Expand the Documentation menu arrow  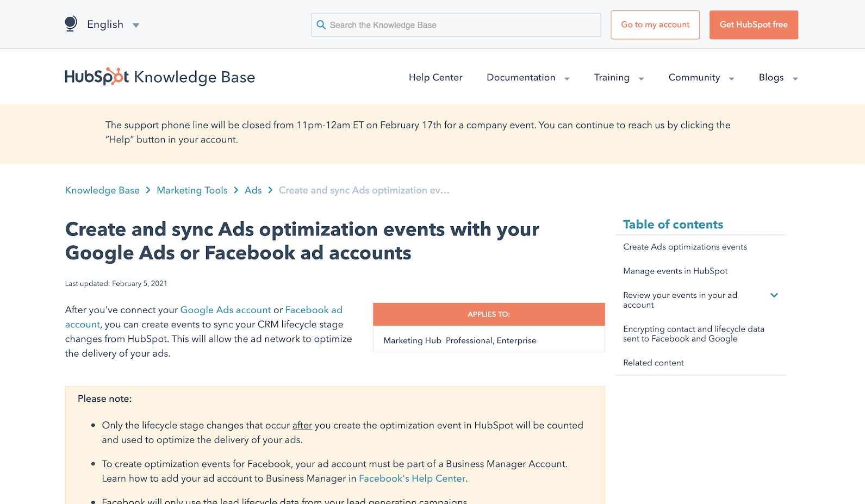[x=567, y=79]
